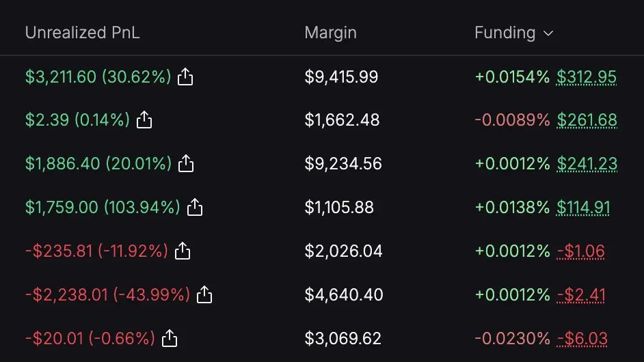The image size is (644, 362).
Task: Share the -$2,238.01 losing position
Action: tap(204, 294)
